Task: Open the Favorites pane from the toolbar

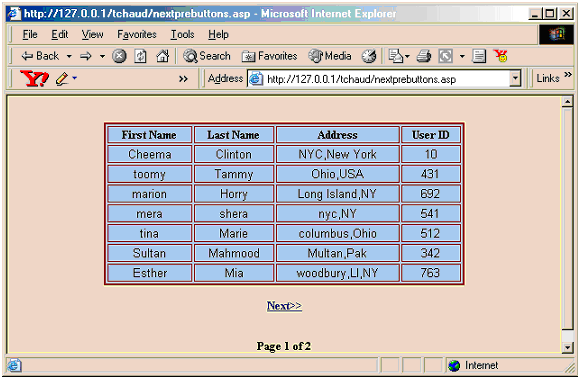Action: coord(269,56)
